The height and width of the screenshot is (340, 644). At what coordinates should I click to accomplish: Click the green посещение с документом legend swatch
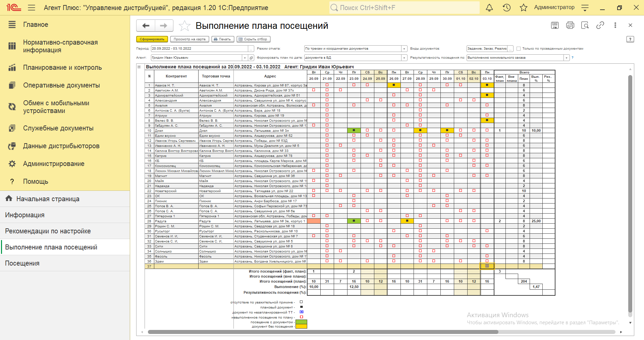[x=301, y=322]
